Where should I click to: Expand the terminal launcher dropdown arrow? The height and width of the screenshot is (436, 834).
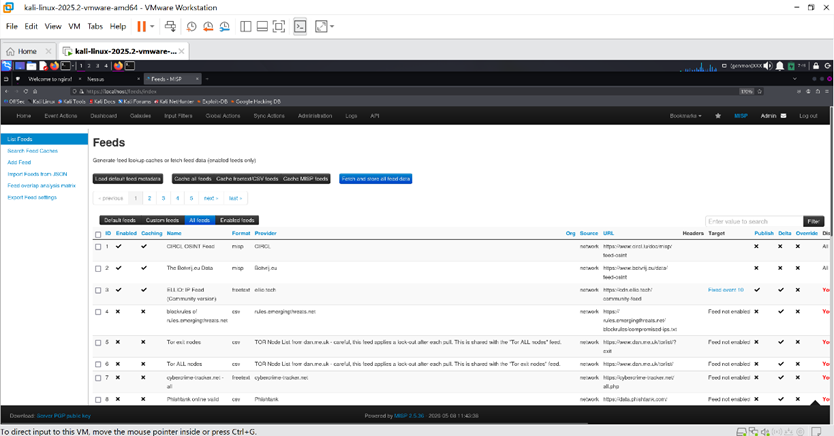[73, 66]
